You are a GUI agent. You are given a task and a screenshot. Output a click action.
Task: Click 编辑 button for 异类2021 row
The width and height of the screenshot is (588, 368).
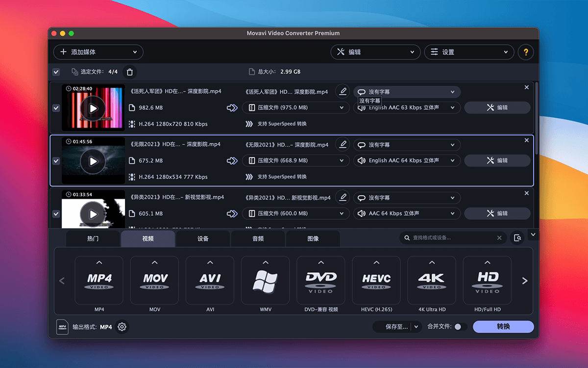point(497,213)
